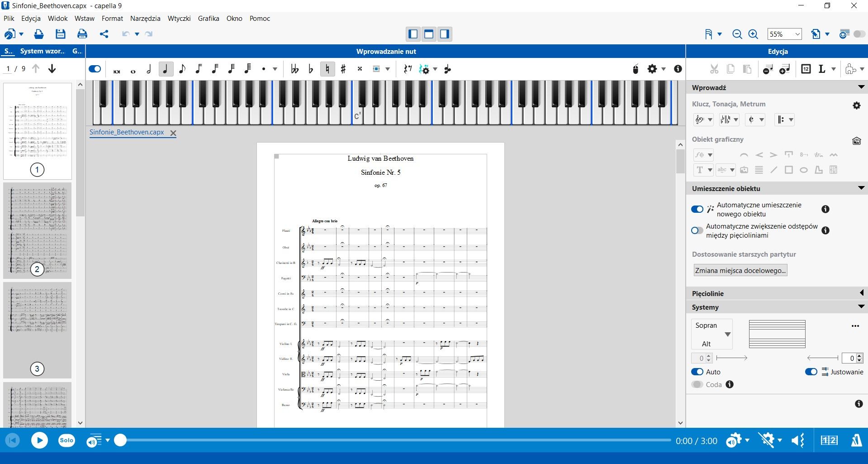
Task: Toggle Auto switch in Systemy
Action: coord(697,372)
